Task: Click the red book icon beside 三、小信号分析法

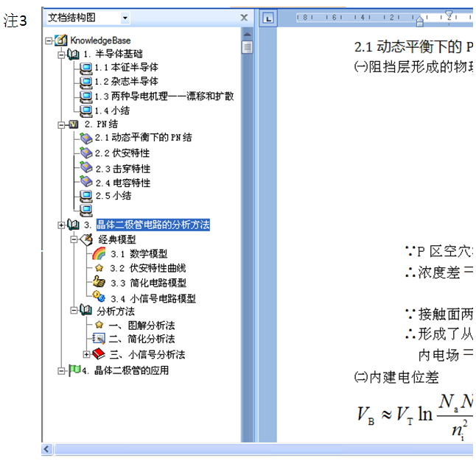Action: (99, 354)
